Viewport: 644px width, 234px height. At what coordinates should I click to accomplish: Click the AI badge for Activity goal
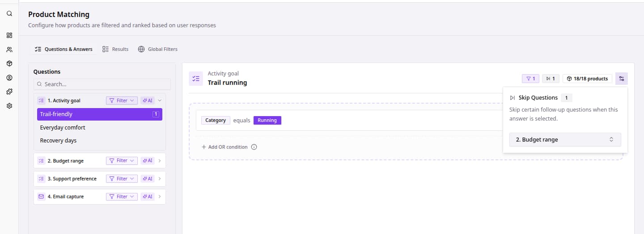pyautogui.click(x=148, y=100)
